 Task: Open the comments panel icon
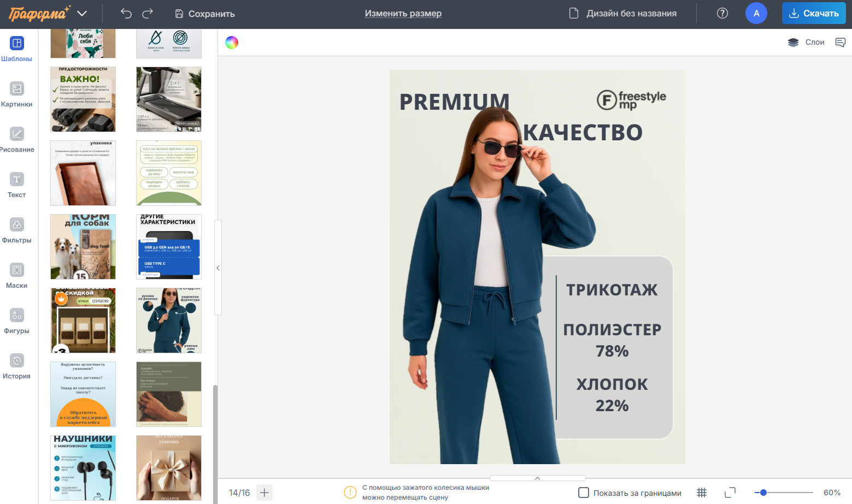tap(840, 43)
